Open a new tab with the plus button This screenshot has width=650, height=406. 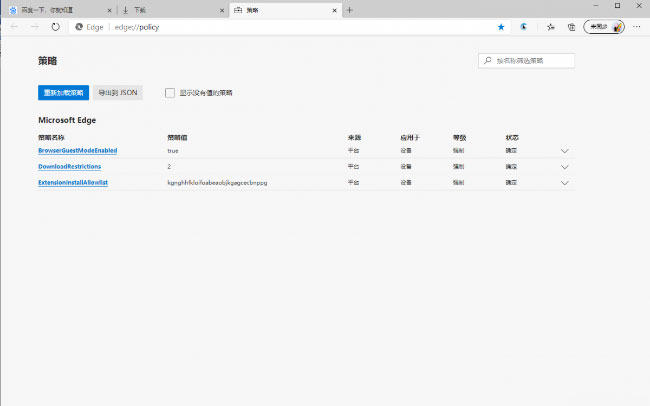pyautogui.click(x=349, y=10)
